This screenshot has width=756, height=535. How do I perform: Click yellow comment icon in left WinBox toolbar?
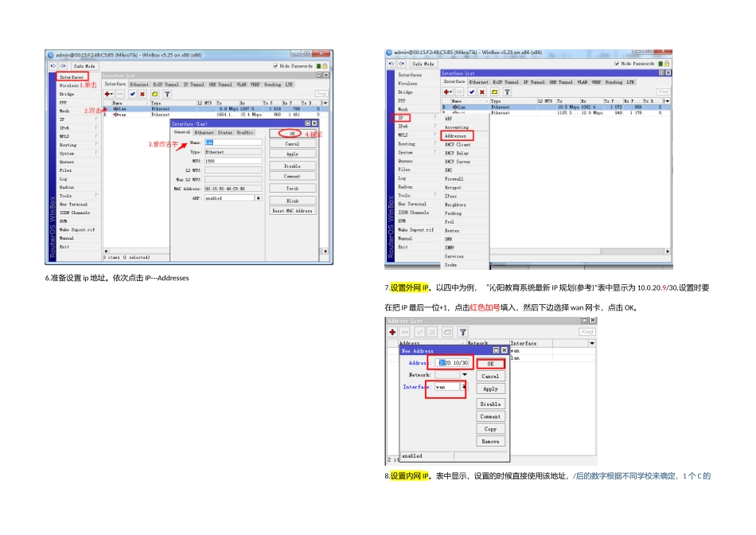[x=154, y=94]
